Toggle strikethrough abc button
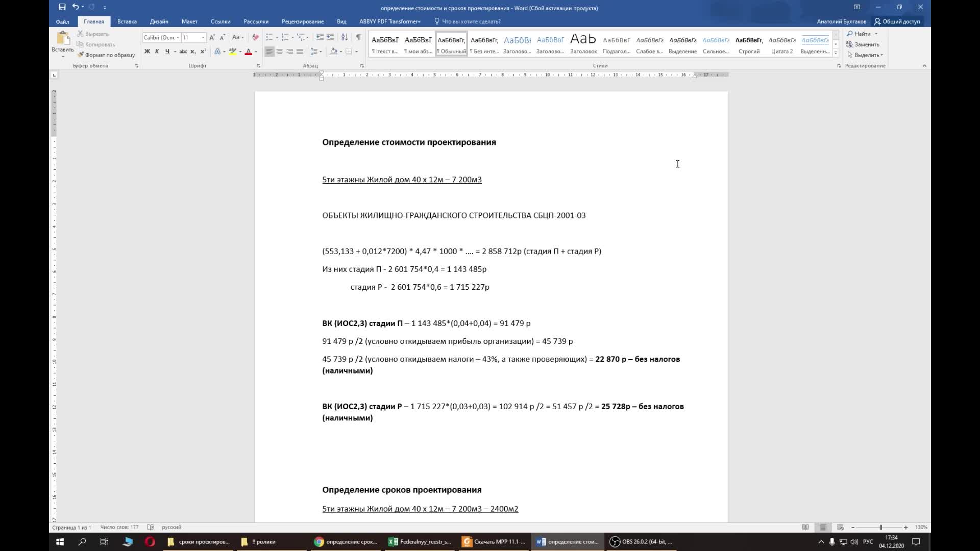980x551 pixels. pyautogui.click(x=183, y=52)
